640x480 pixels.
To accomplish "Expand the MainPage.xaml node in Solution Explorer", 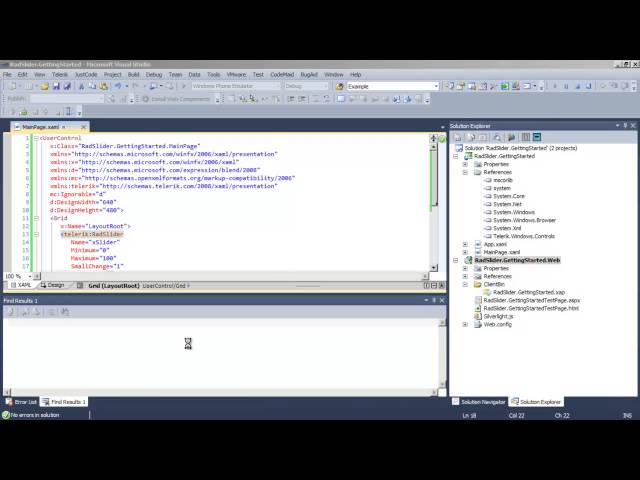I will (465, 252).
